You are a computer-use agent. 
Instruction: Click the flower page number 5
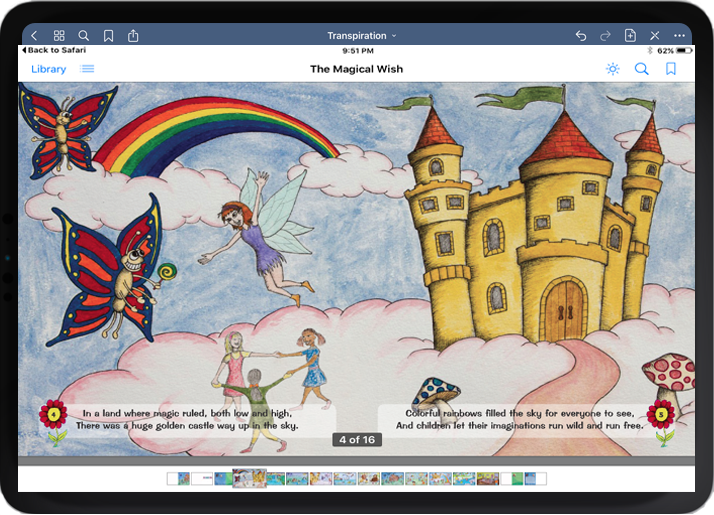[x=661, y=414]
